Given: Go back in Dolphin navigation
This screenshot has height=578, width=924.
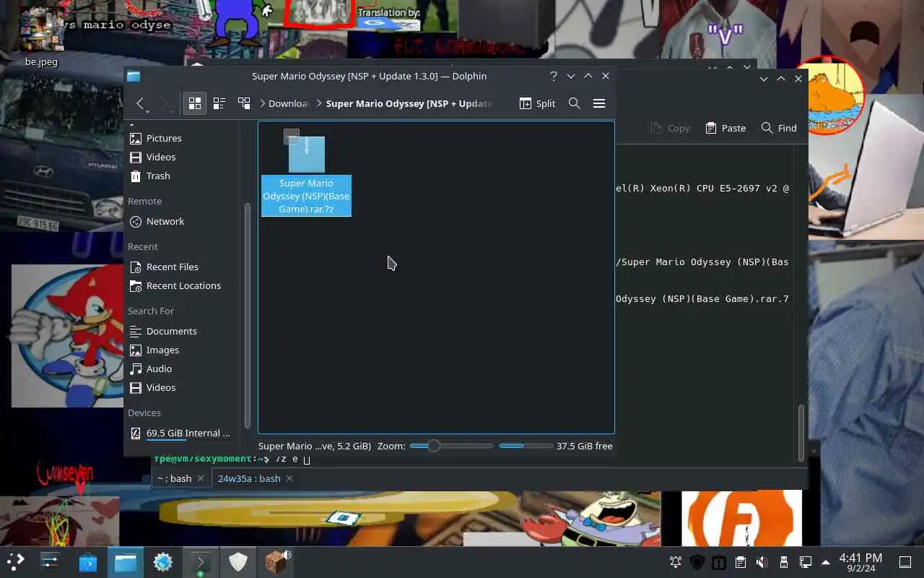Looking at the screenshot, I should point(141,103).
